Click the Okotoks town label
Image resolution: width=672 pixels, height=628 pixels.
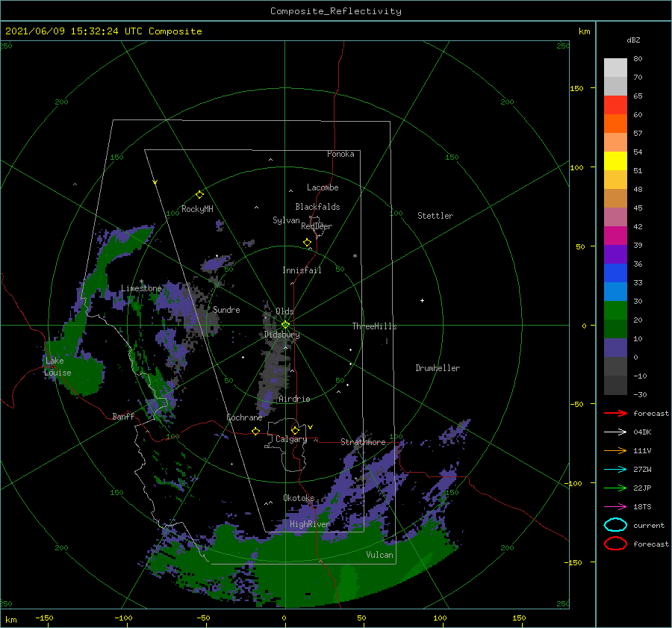[299, 498]
